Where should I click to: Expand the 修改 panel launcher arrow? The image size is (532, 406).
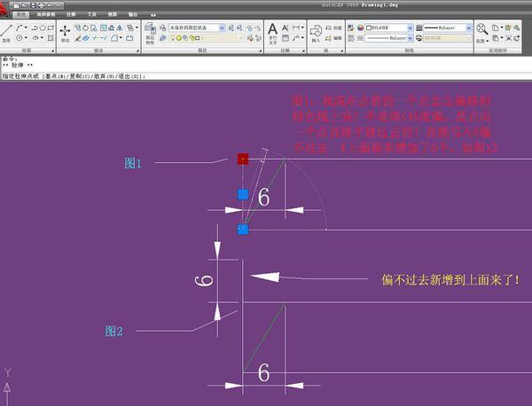pos(137,51)
